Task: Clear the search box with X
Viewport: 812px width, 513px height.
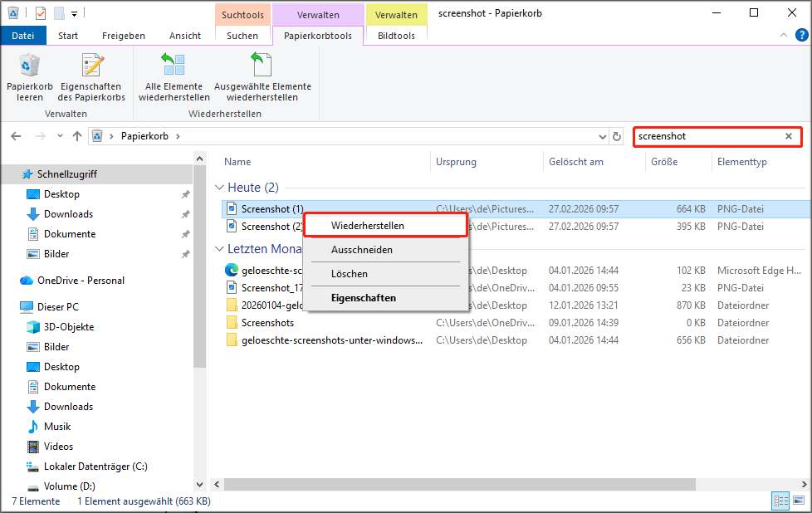Action: pos(789,136)
